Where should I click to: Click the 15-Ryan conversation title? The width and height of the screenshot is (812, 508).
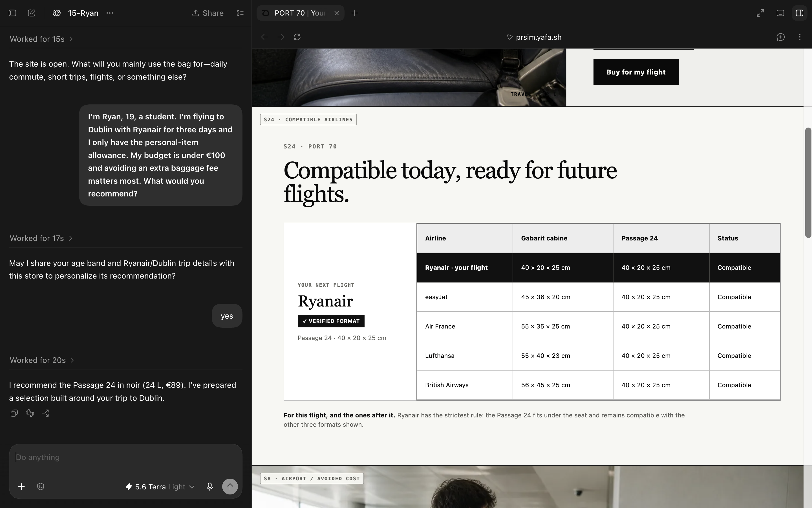coord(83,13)
